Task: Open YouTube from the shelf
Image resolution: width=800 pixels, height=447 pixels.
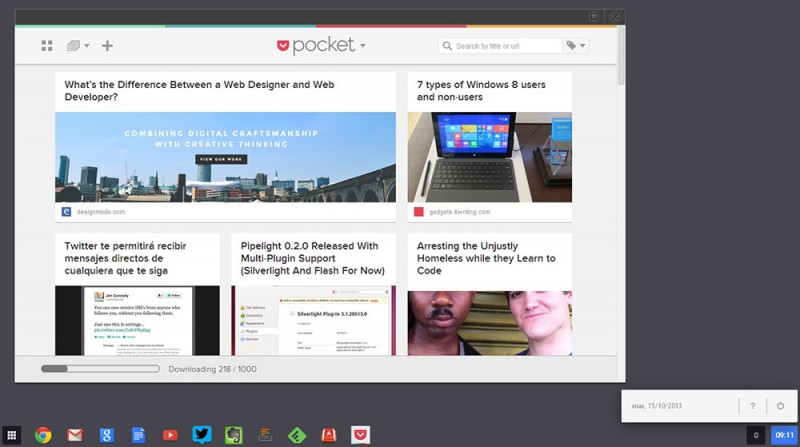Action: [170, 435]
